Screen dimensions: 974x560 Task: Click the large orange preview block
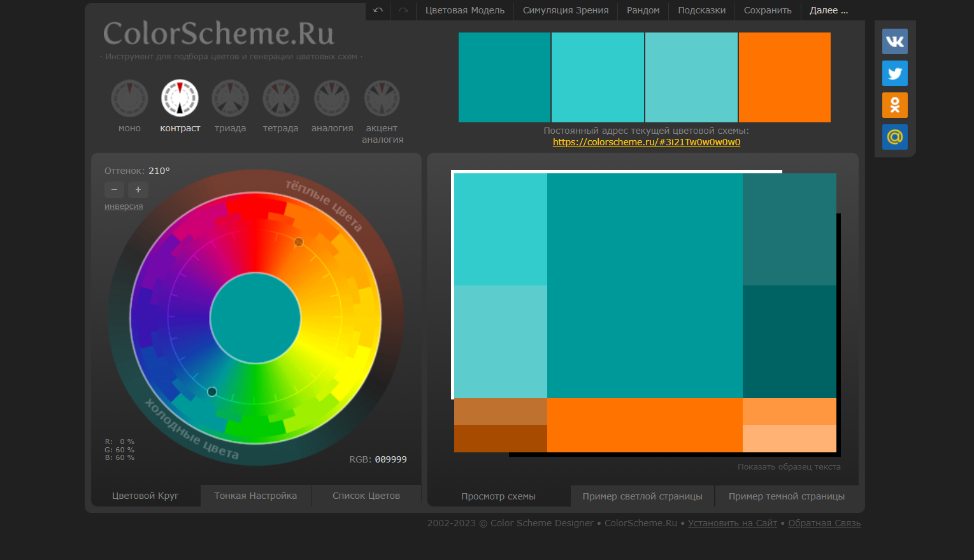[x=645, y=425]
